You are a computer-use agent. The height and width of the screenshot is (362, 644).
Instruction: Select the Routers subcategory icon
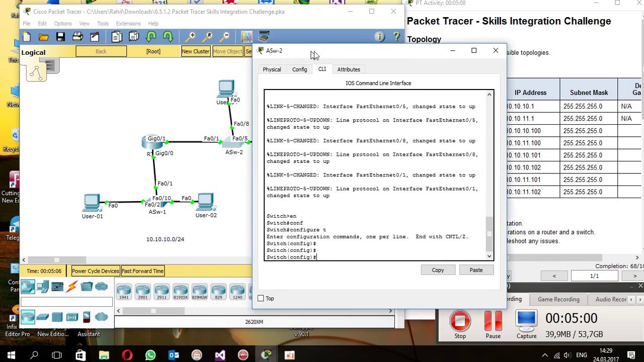[28, 317]
